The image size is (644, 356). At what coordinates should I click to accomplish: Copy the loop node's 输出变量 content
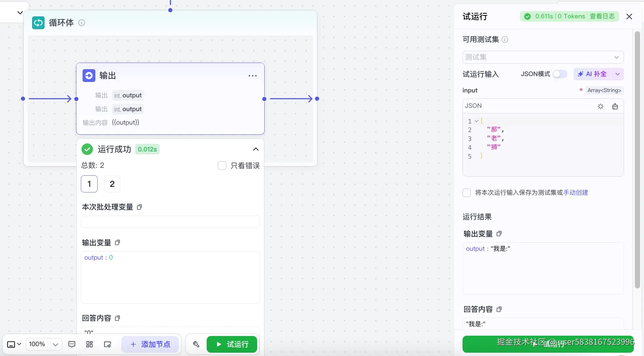pos(118,243)
